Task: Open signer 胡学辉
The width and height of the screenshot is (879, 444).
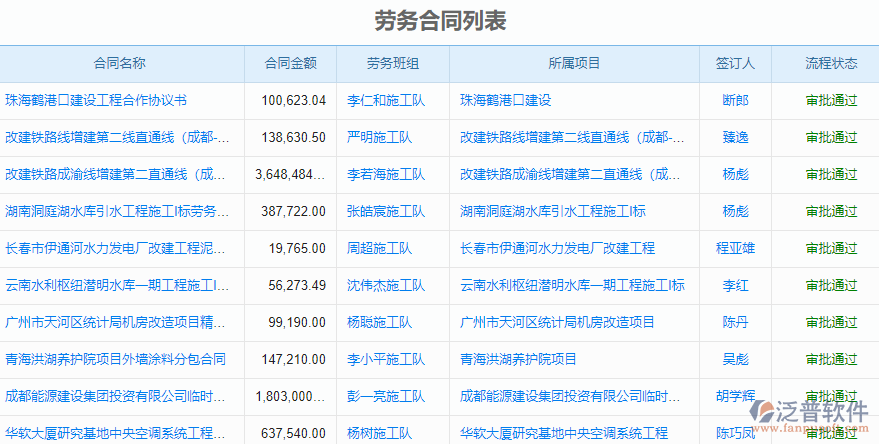Action: pyautogui.click(x=735, y=396)
